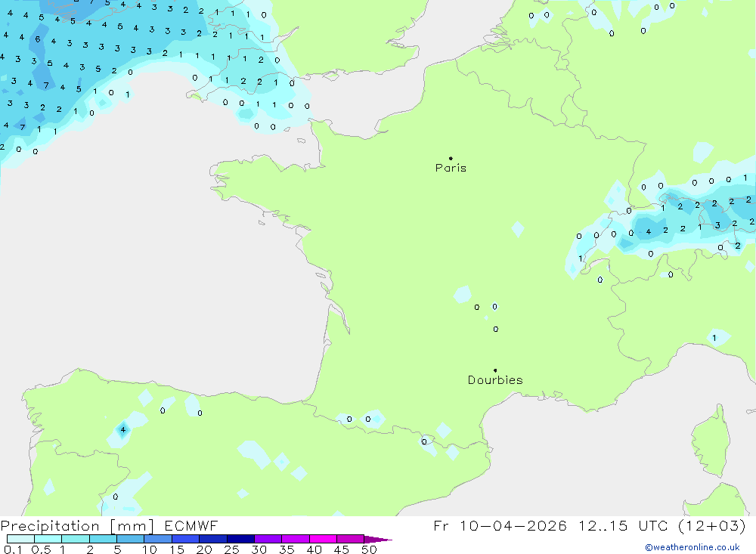Click the Precipitation [mm] title text

(77, 526)
